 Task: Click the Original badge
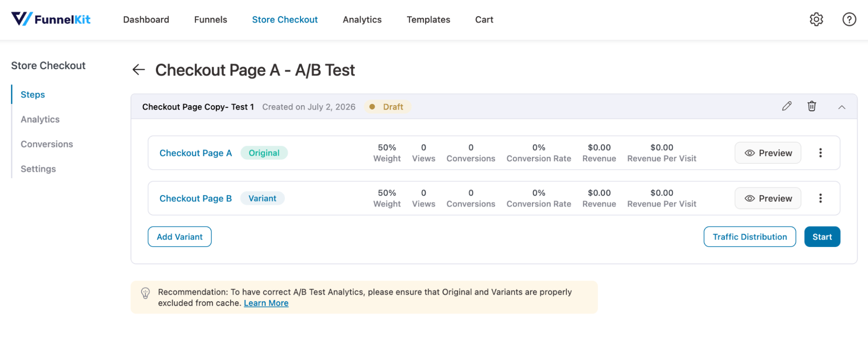[264, 153]
